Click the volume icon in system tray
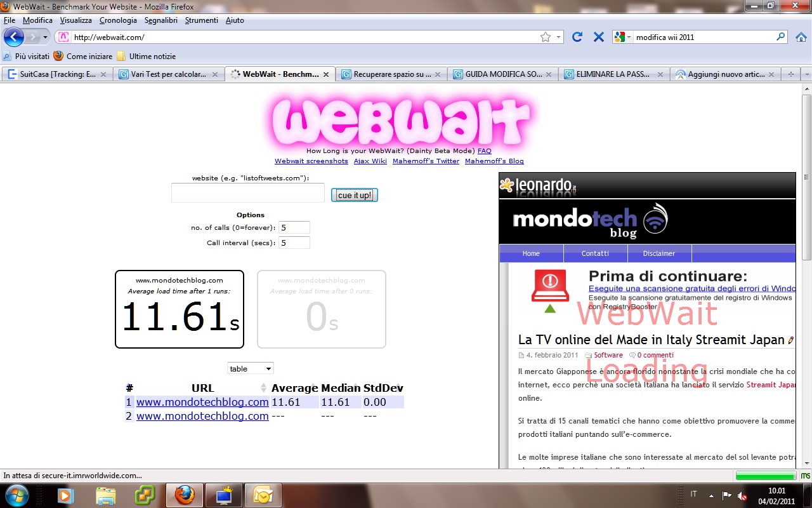This screenshot has width=812, height=508. [742, 495]
